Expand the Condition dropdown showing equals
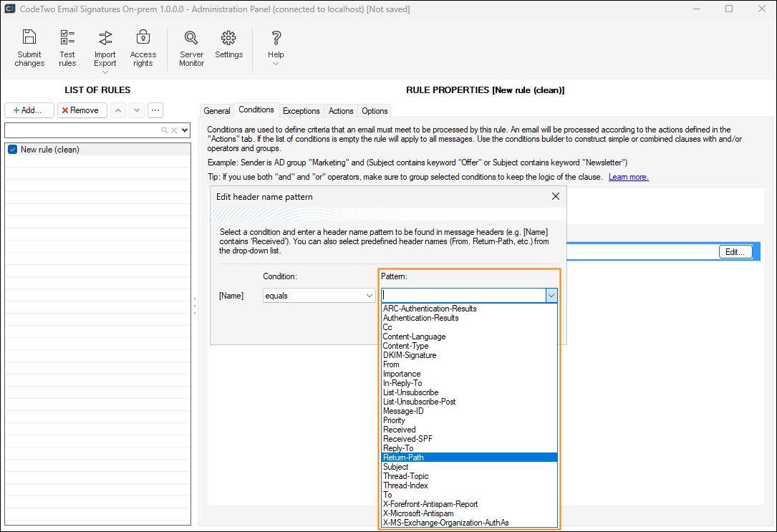The width and height of the screenshot is (777, 532). click(370, 295)
